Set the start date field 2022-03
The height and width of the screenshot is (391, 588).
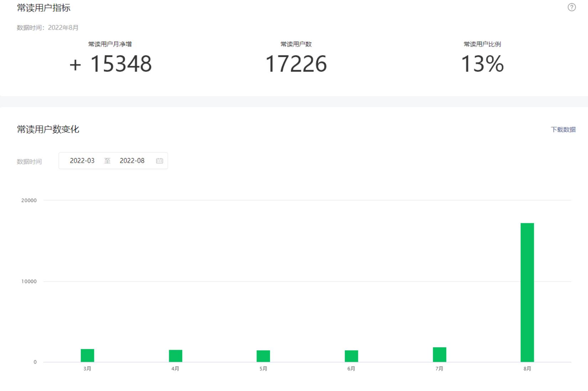[82, 161]
